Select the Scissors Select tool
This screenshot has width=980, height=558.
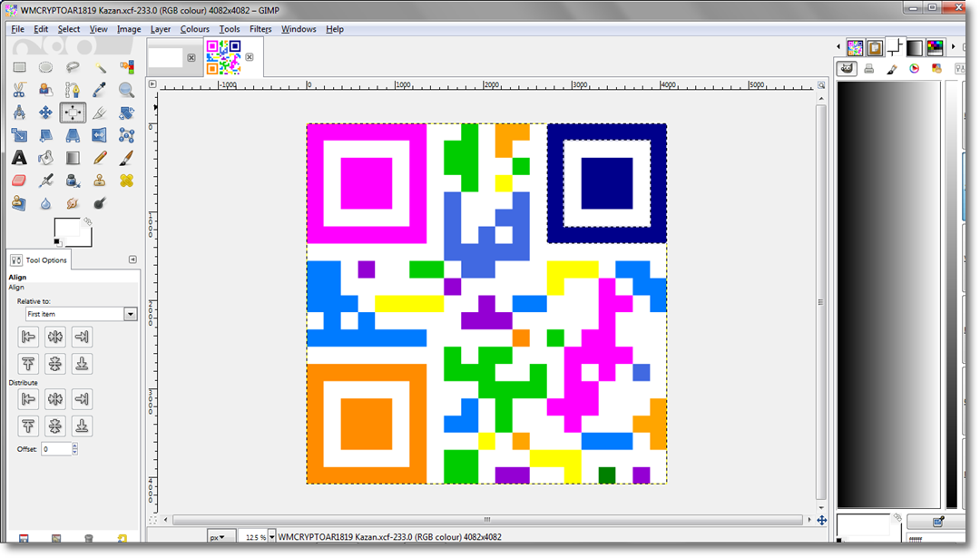19,90
